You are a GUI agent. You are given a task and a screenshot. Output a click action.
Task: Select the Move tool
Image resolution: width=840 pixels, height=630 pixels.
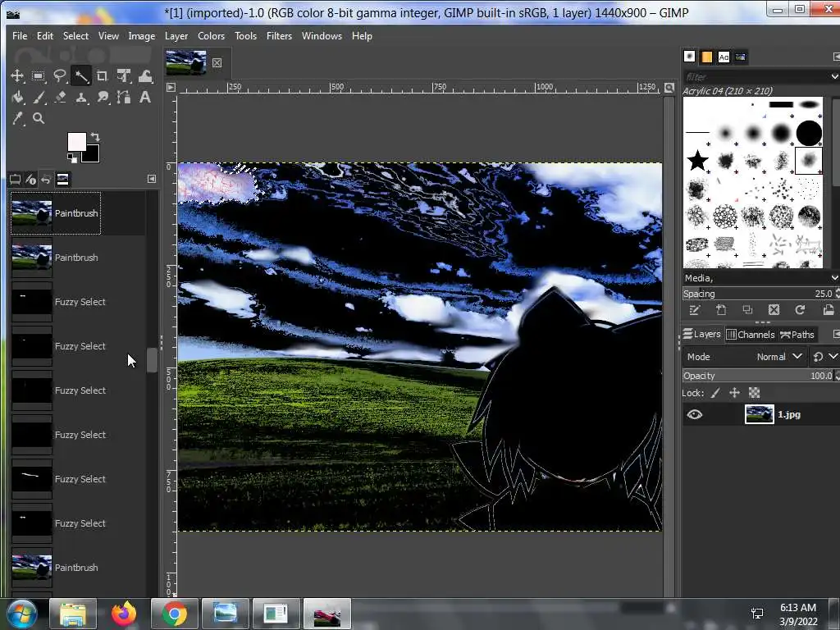point(17,76)
